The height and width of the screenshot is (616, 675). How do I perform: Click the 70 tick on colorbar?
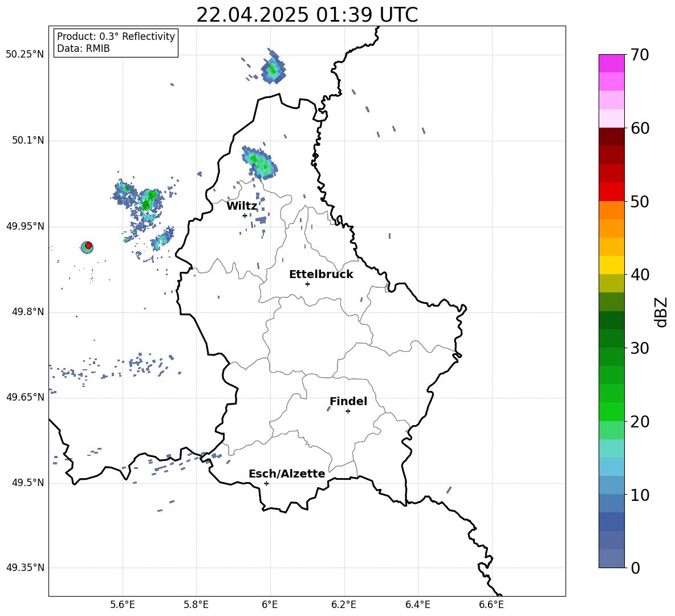(x=639, y=55)
